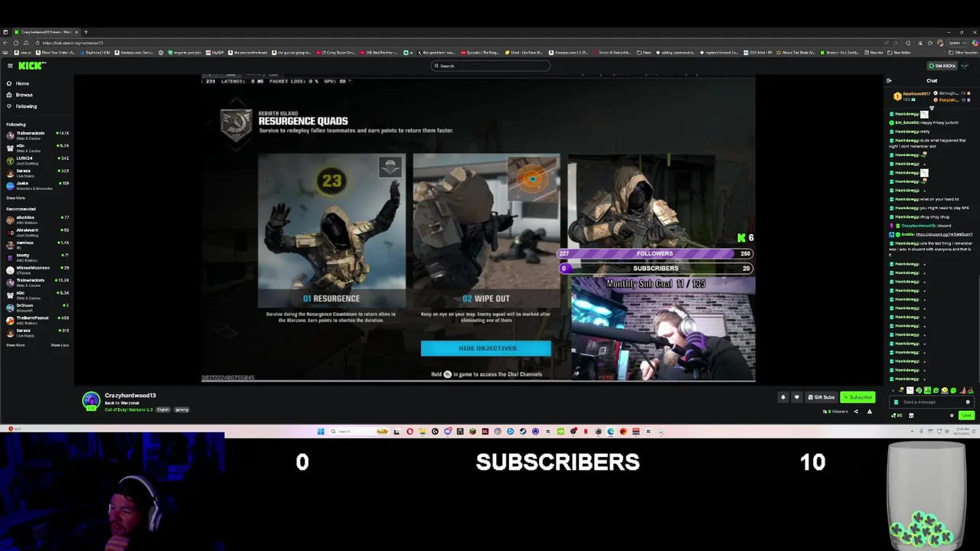
Task: Open the Kick hamburger sidebar menu
Action: (x=10, y=66)
